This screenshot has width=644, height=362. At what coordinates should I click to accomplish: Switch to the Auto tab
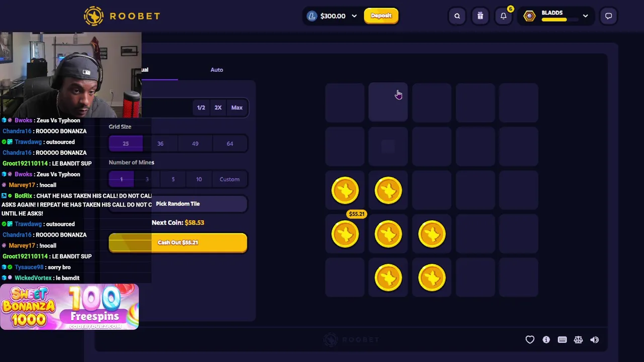(x=217, y=70)
